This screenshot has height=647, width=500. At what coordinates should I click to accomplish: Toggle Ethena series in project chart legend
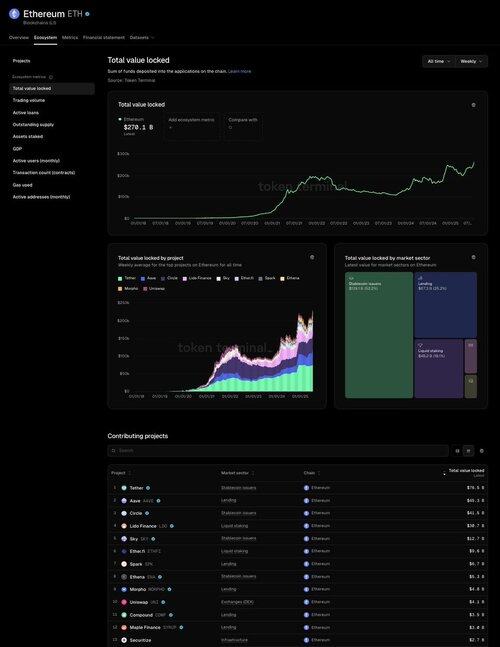pyautogui.click(x=290, y=279)
